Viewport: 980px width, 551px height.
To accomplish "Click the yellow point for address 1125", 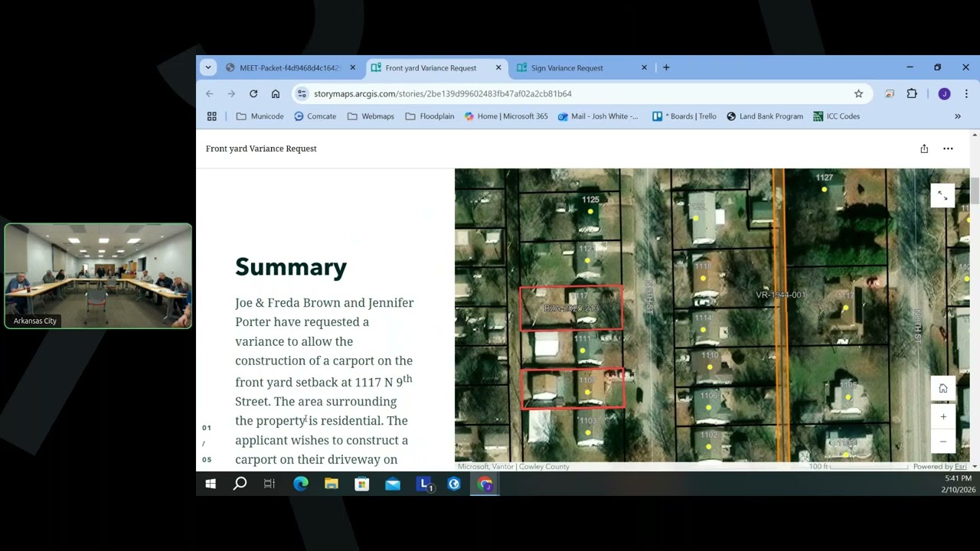I will click(x=590, y=211).
